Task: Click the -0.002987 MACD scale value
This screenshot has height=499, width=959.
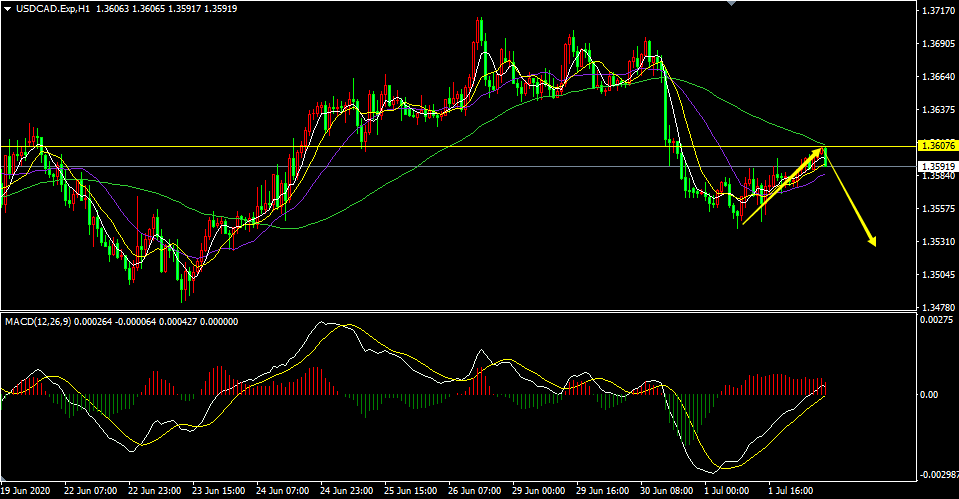Action: (938, 475)
